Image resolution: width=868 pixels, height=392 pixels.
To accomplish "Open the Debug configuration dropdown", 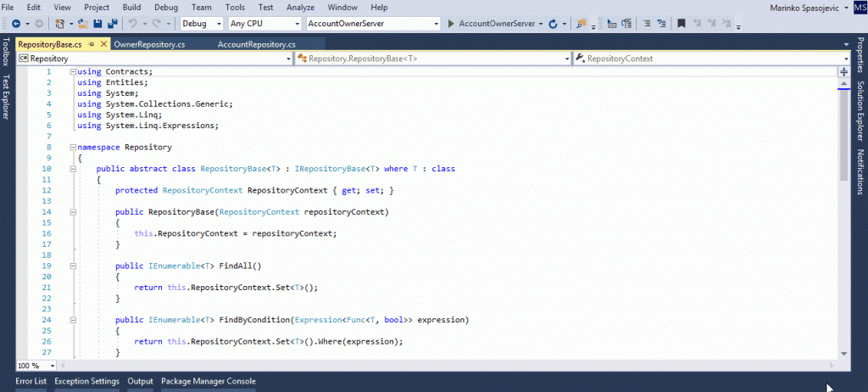I will (x=203, y=24).
